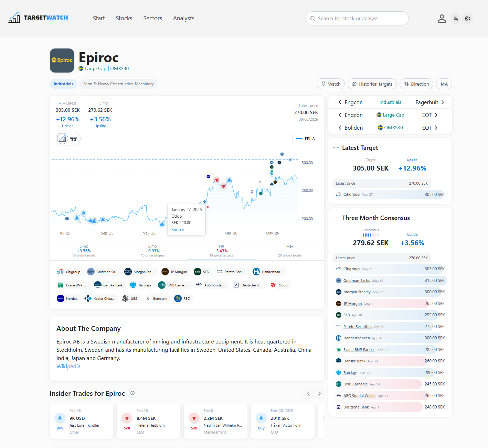This screenshot has width=488, height=448.
Task: Go to previous stock Engcon in the Large Cap row
Action: (350, 115)
